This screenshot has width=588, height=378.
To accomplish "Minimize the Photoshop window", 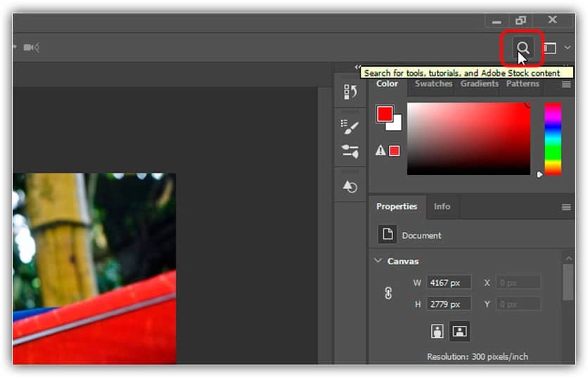I will click(497, 21).
